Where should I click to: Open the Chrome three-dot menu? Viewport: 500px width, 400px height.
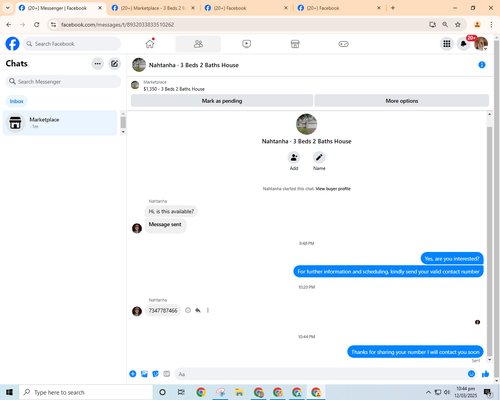(491, 25)
